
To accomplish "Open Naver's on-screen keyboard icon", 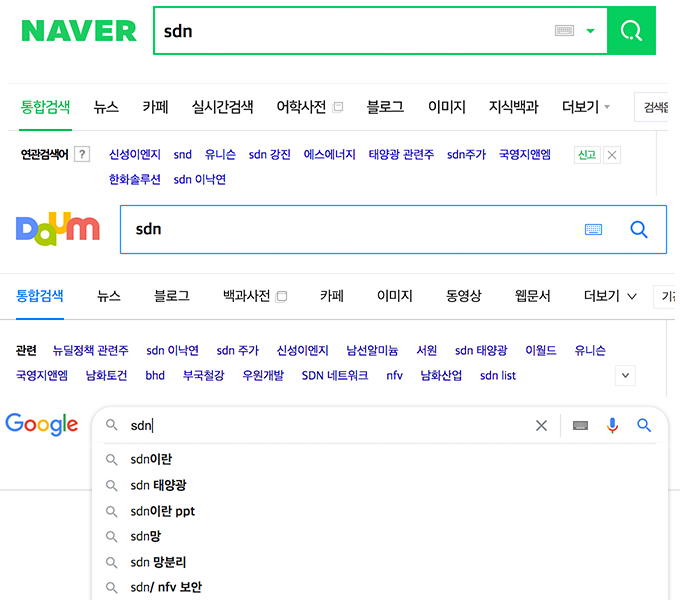I will click(x=565, y=31).
